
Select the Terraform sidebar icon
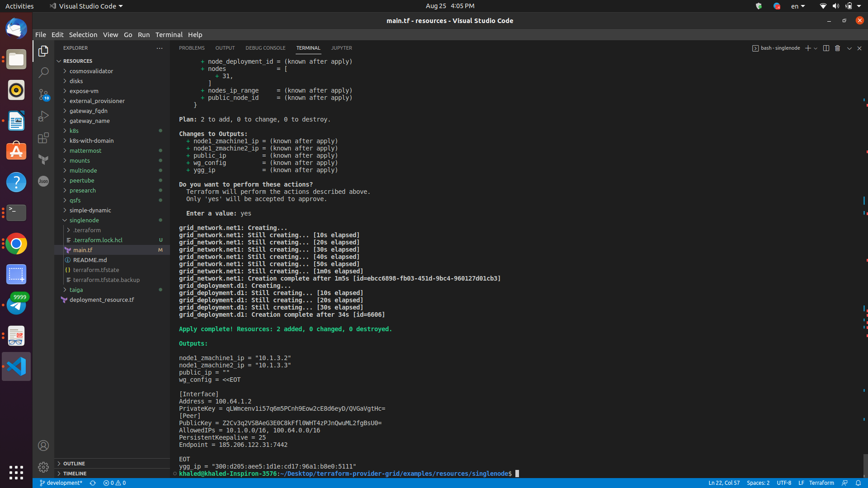[43, 160]
